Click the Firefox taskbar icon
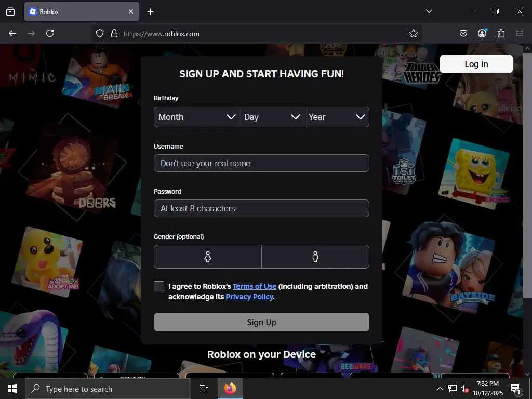This screenshot has width=532, height=399. point(230,389)
